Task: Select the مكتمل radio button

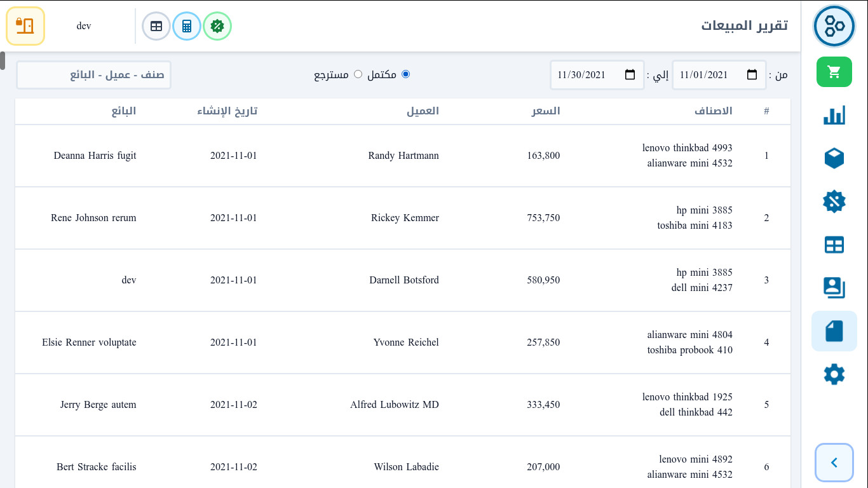Action: [405, 74]
